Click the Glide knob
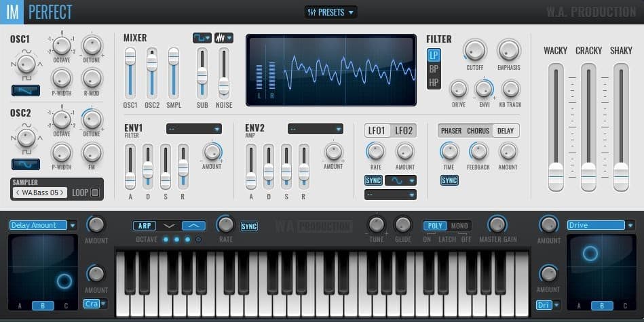The width and height of the screenshot is (644, 322). [403, 225]
